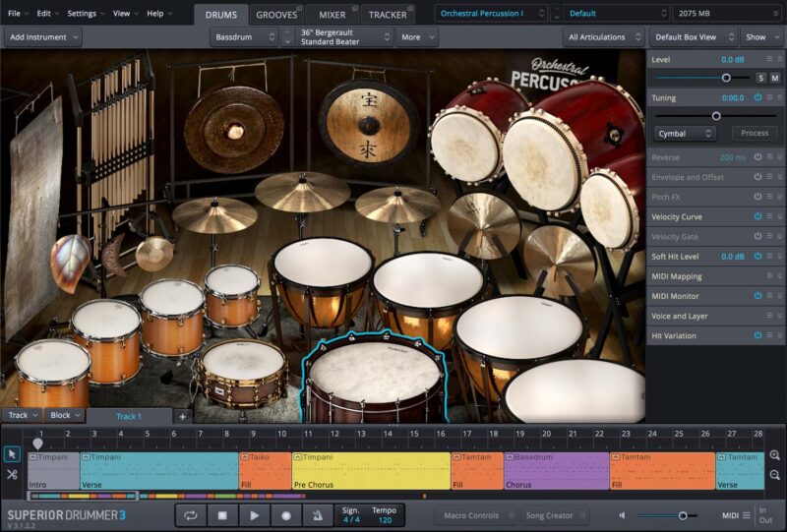Start playback with the play button
This screenshot has width=787, height=532.
pos(255,514)
